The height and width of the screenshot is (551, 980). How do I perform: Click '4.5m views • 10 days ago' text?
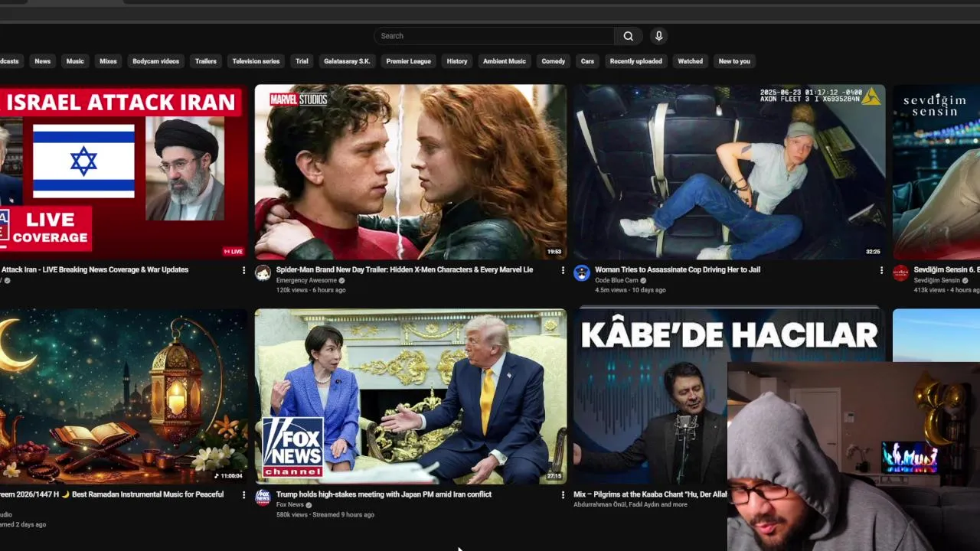[x=630, y=290]
